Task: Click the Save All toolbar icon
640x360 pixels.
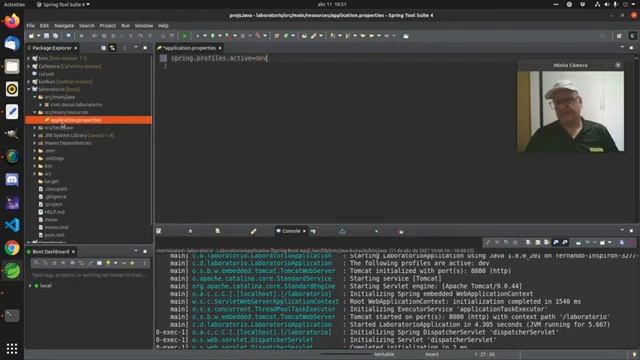Action: pos(56,36)
